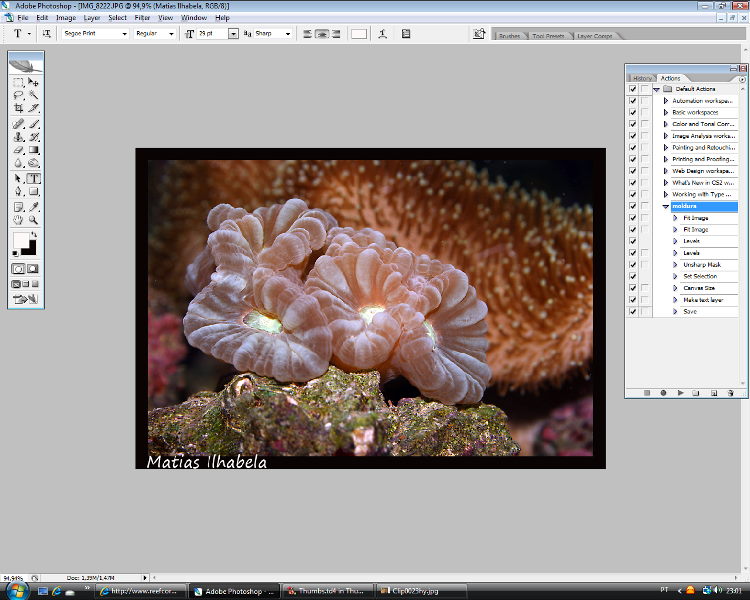Viewport: 750px width, 600px height.
Task: Open the Filter menu
Action: pyautogui.click(x=142, y=18)
